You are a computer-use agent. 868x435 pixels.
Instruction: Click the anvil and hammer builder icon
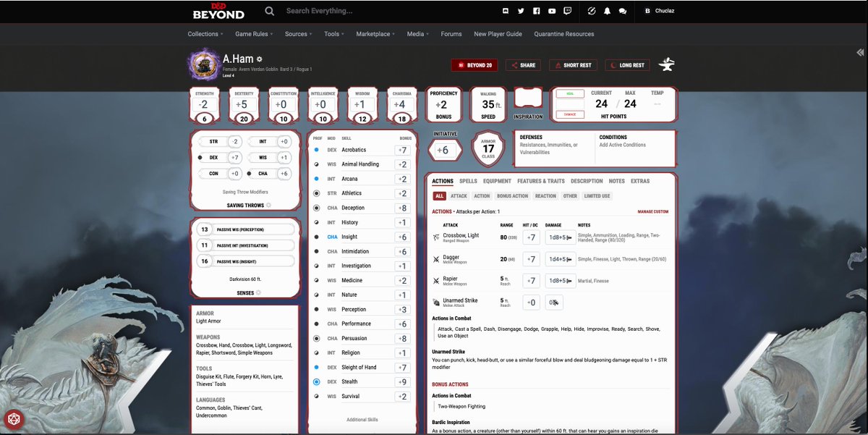tap(666, 64)
